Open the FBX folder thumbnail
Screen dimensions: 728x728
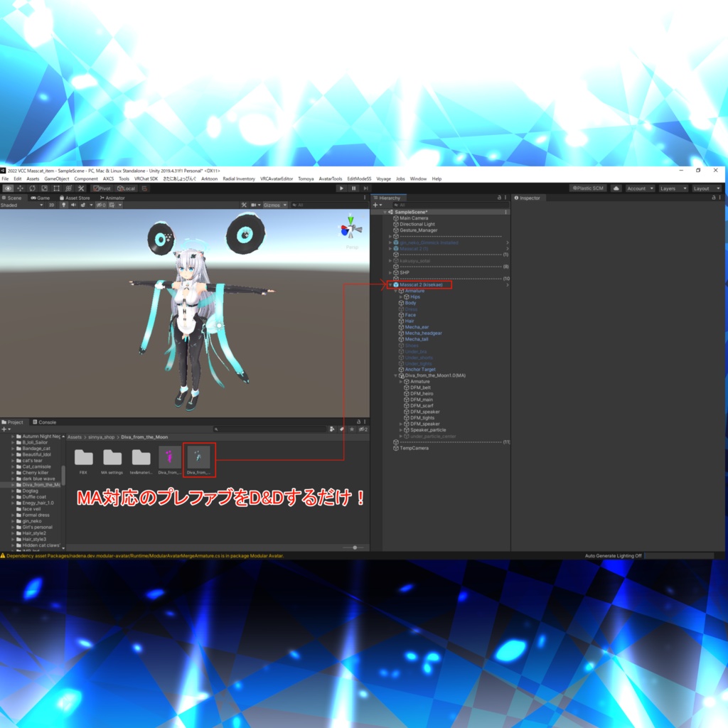coord(84,458)
